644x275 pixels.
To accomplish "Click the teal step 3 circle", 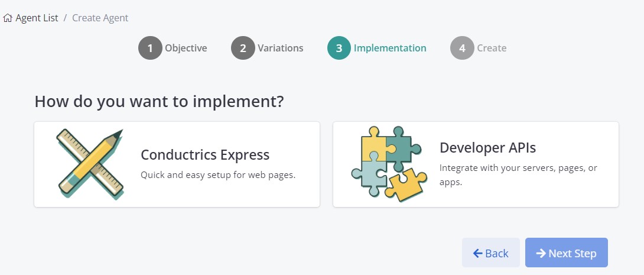I will pos(339,48).
